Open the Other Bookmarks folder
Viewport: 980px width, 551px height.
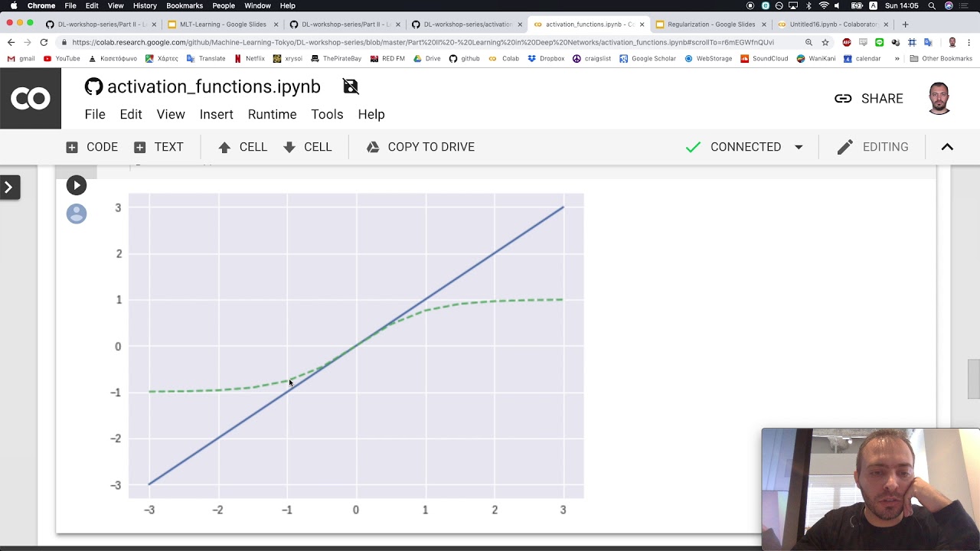tap(941, 58)
